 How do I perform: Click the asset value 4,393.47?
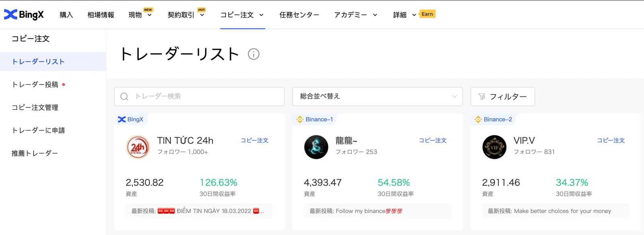pos(323,183)
